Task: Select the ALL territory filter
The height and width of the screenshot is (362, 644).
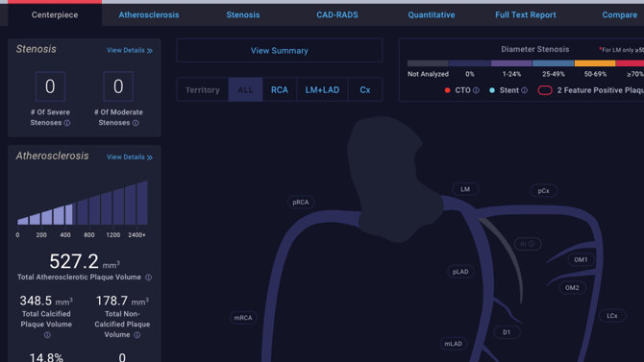Action: click(x=246, y=90)
